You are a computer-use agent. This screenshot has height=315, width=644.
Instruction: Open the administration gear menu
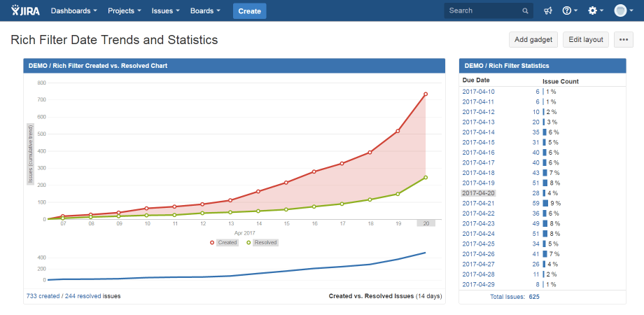pos(596,11)
